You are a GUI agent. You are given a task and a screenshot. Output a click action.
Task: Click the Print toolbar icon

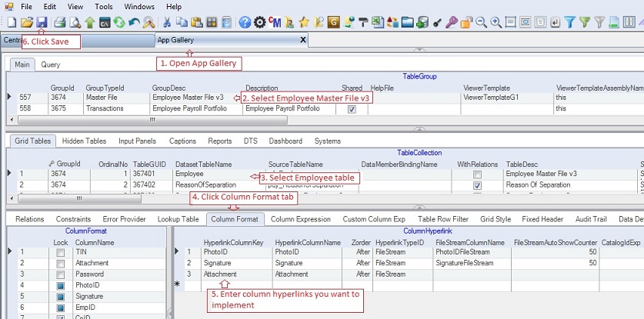(x=60, y=22)
